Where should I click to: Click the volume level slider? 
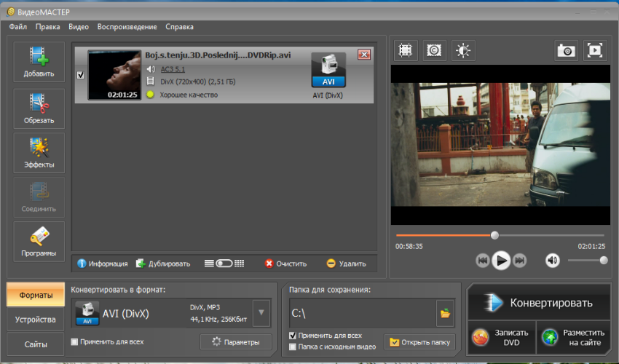pos(587,260)
